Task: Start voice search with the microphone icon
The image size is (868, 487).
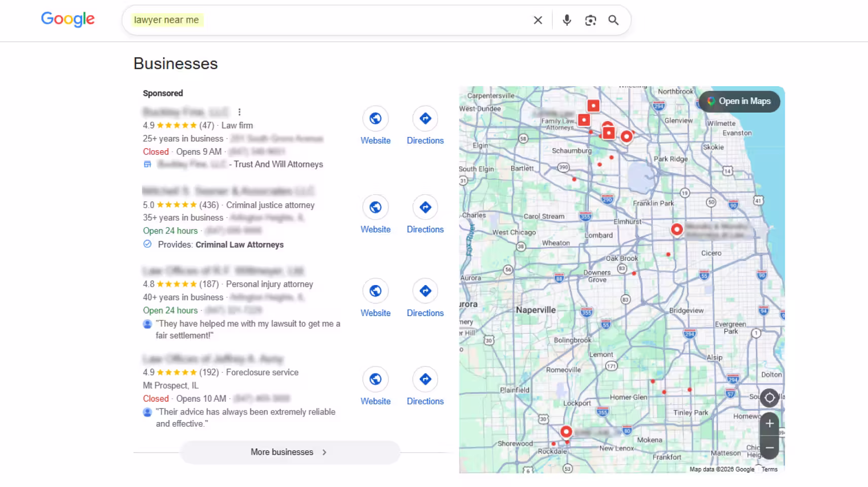Action: coord(567,20)
